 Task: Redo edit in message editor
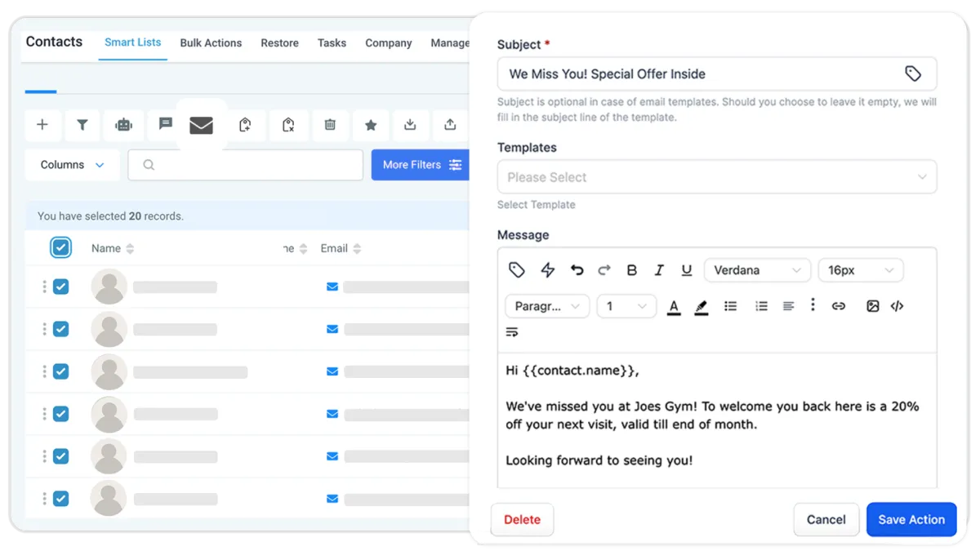pyautogui.click(x=604, y=270)
